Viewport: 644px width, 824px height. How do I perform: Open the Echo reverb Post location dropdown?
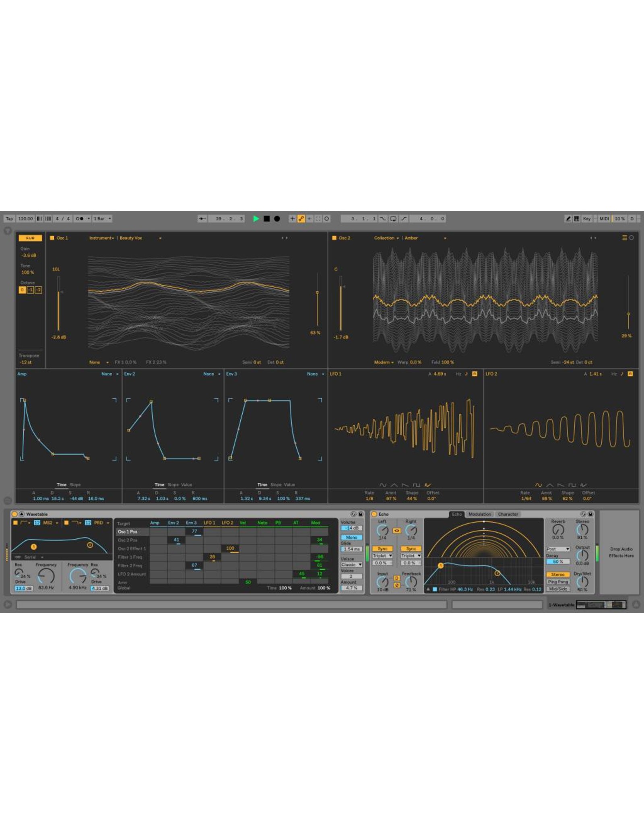[557, 549]
